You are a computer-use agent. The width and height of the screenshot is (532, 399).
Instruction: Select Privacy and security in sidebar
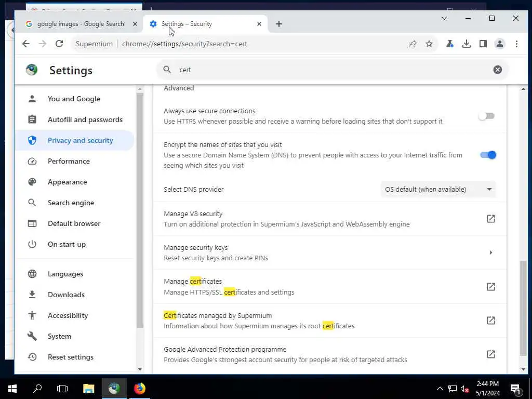[x=74, y=140]
